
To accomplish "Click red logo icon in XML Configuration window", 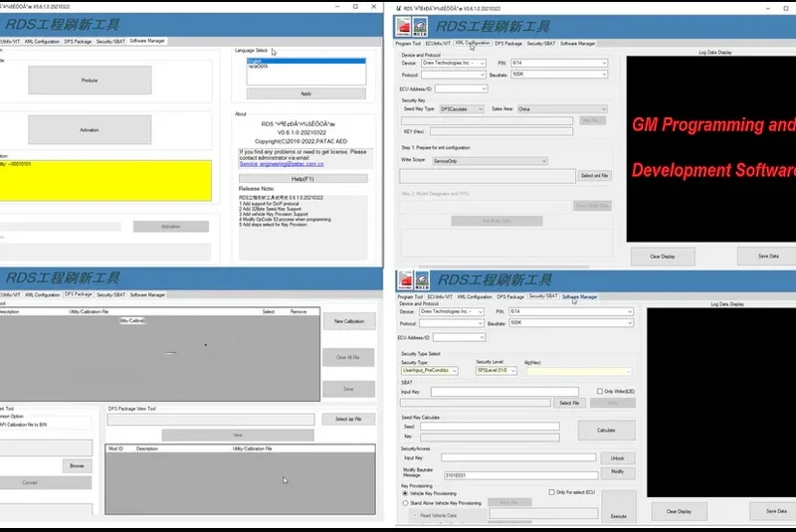I will pyautogui.click(x=401, y=26).
